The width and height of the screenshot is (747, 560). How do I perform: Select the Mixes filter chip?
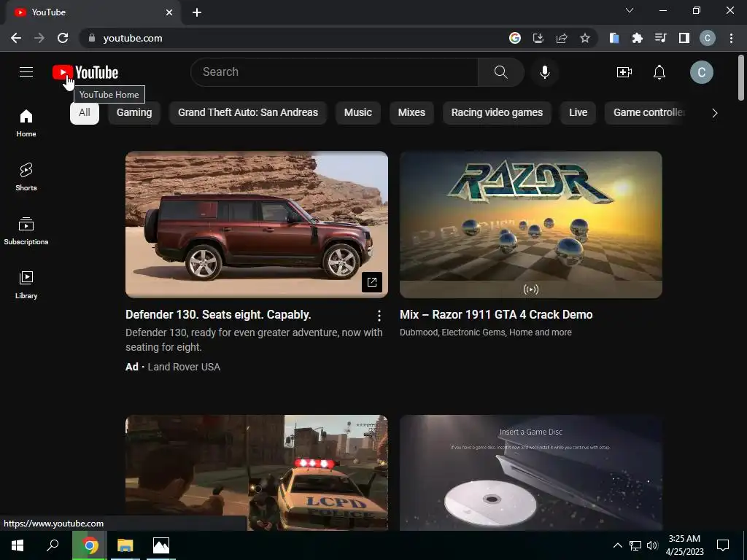411,113
